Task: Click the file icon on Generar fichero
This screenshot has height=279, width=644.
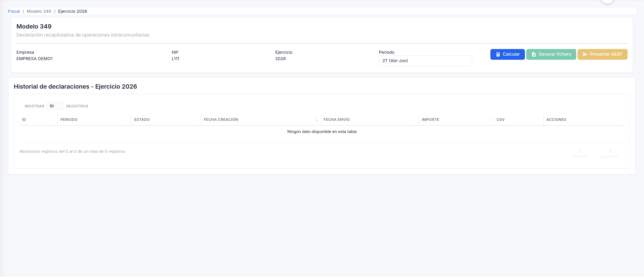Action: pos(534,54)
